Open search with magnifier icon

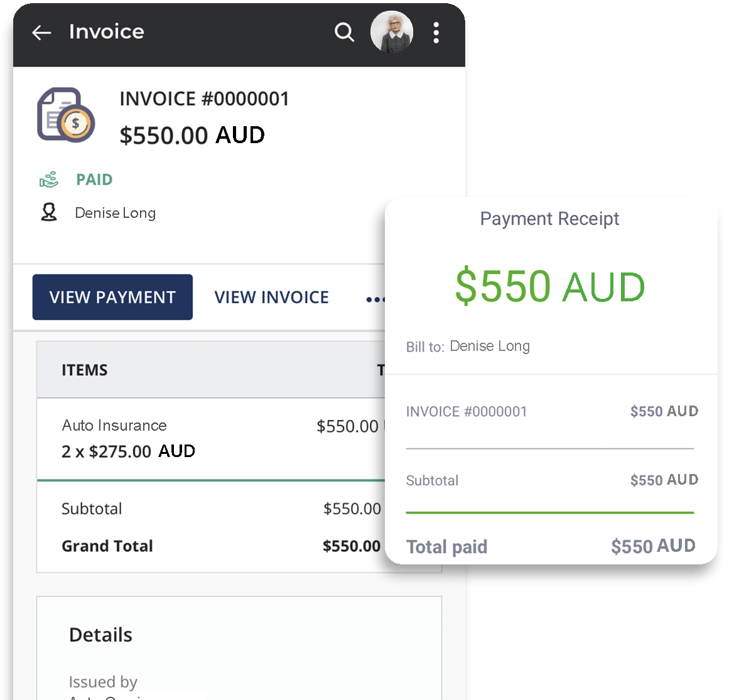(x=344, y=32)
